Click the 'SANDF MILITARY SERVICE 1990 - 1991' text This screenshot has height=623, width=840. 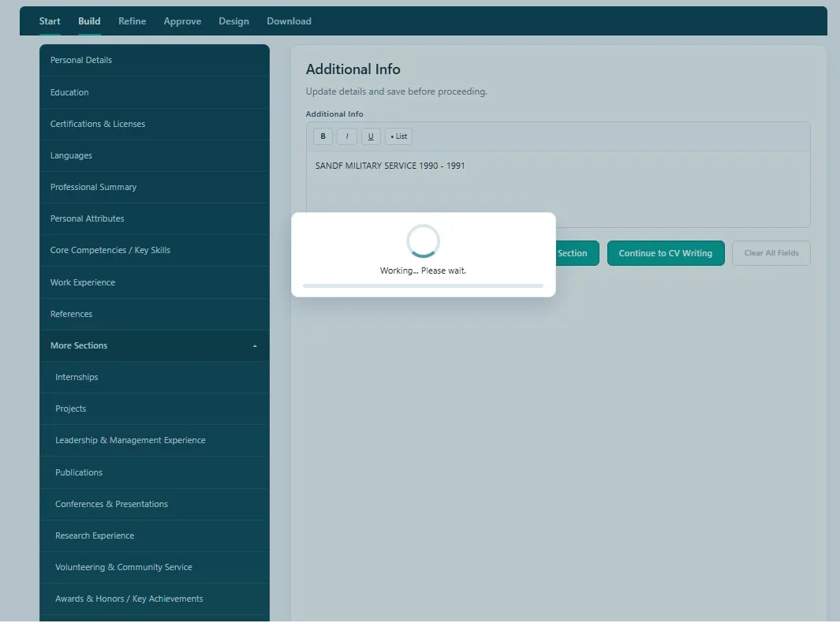pos(390,166)
